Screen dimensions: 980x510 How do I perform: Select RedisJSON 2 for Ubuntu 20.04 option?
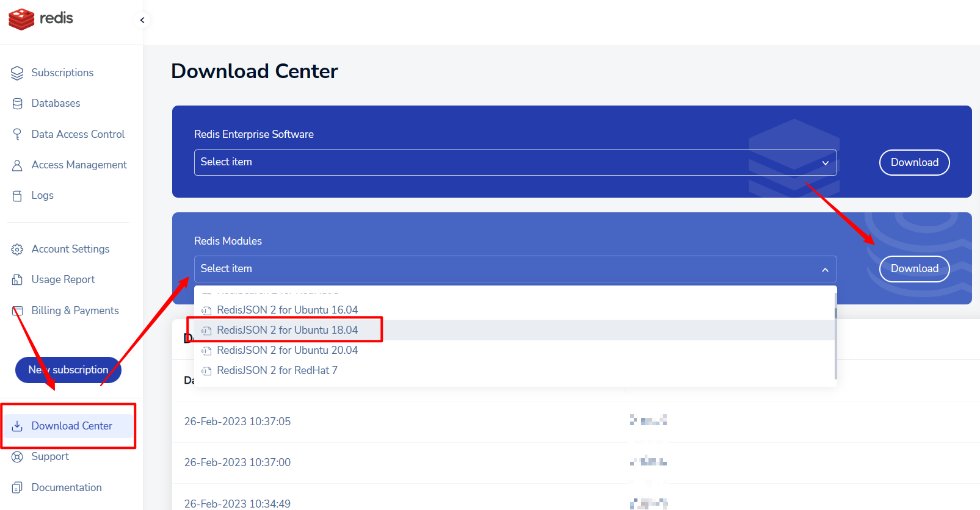(x=287, y=350)
